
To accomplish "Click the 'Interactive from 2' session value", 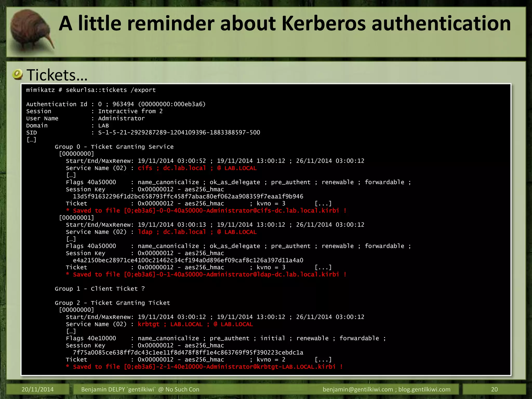I will pyautogui.click(x=130, y=111).
